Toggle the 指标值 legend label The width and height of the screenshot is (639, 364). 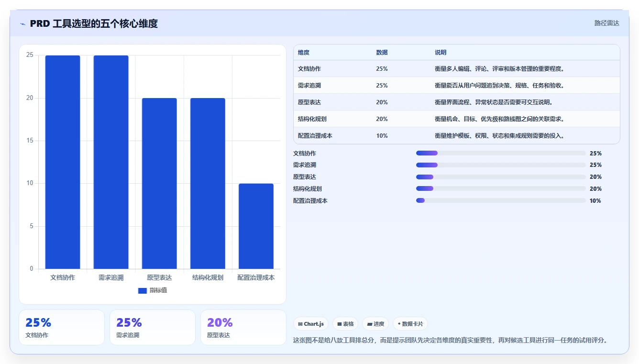click(x=158, y=290)
